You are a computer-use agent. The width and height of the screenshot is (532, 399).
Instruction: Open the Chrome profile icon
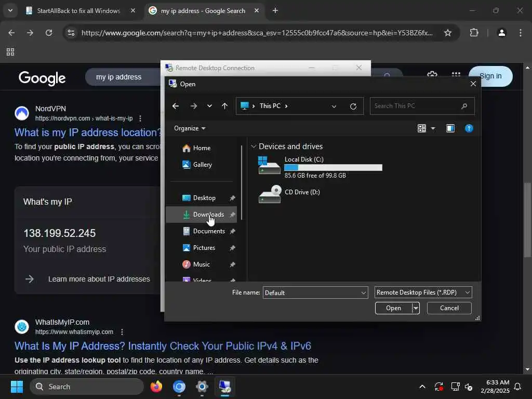pyautogui.click(x=502, y=33)
